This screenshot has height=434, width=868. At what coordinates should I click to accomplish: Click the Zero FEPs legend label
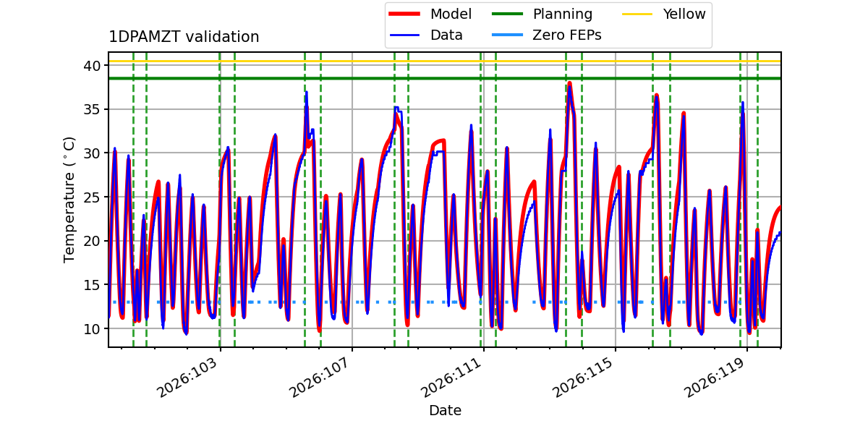click(x=566, y=35)
